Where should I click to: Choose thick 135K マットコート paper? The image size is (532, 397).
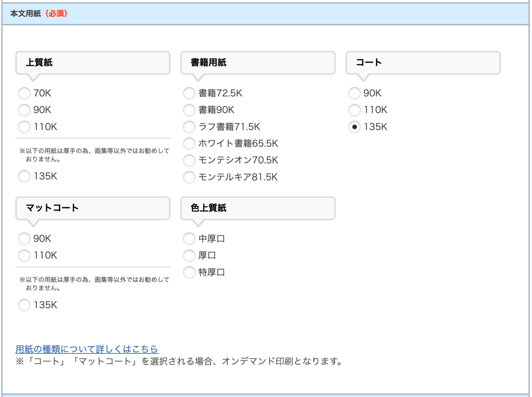click(24, 305)
